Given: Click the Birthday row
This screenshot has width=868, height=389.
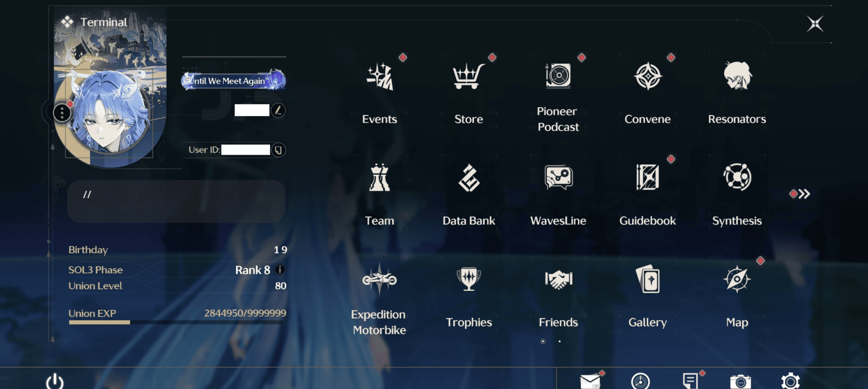Looking at the screenshot, I should [178, 250].
